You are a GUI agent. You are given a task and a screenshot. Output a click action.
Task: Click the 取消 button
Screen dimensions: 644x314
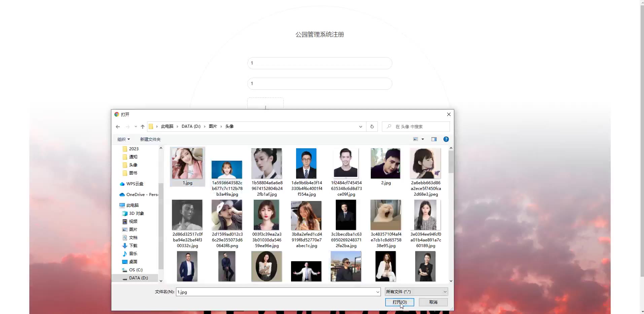click(433, 302)
